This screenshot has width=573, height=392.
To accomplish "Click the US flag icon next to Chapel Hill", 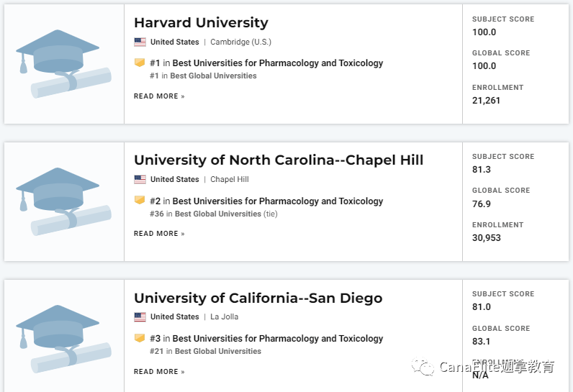I will pyautogui.click(x=140, y=180).
